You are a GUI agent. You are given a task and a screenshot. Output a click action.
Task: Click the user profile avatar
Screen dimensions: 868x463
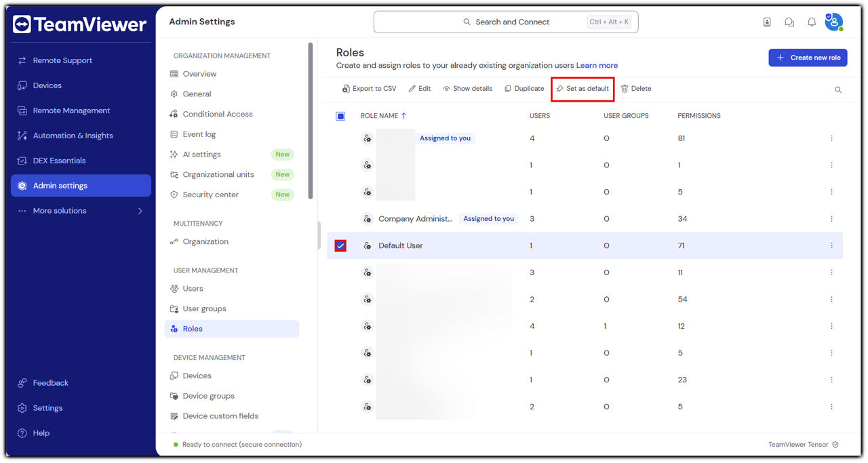[833, 22]
